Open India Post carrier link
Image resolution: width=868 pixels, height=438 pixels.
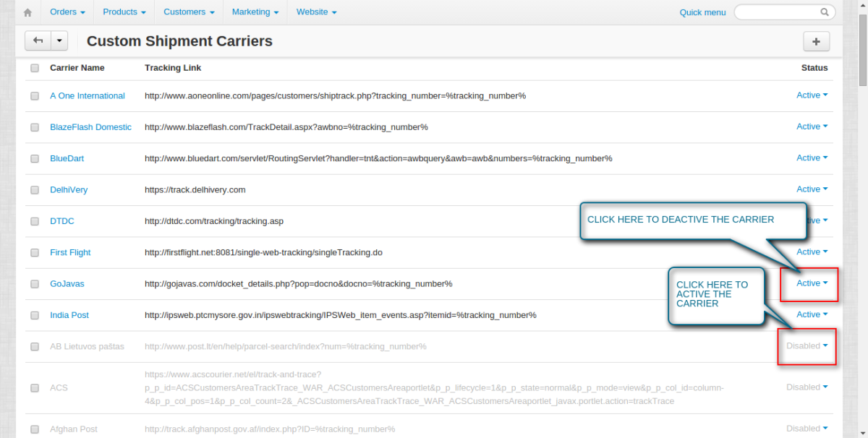(x=69, y=315)
